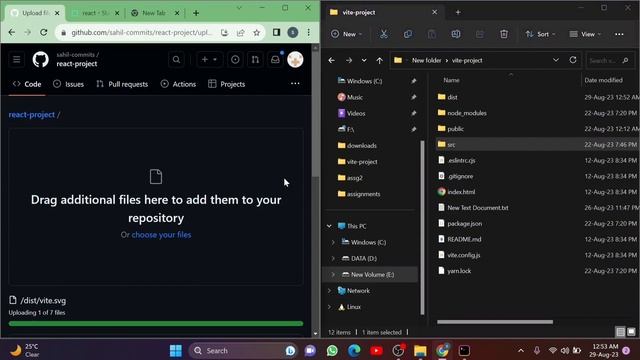The width and height of the screenshot is (640, 360).
Task: Open Sort dropdown in File Explorer
Action: click(x=540, y=34)
